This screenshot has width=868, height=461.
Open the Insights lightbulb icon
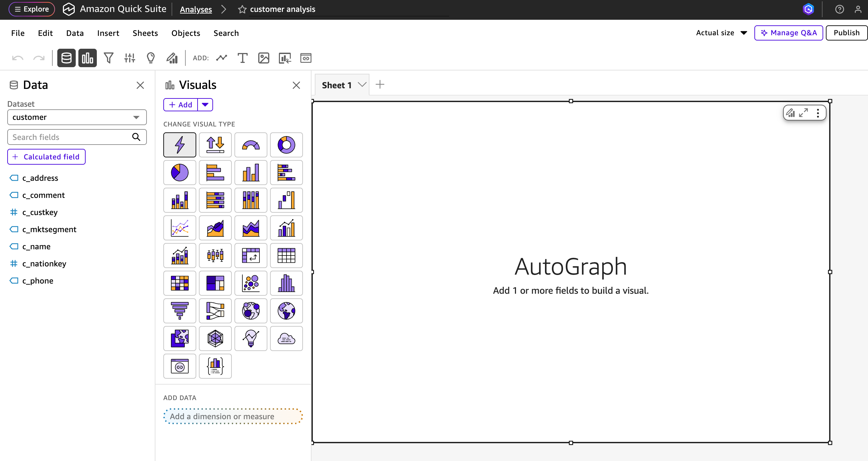tap(150, 58)
